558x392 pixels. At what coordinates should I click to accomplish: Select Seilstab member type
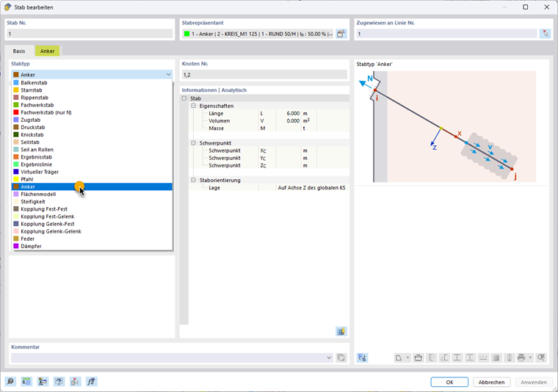point(93,142)
